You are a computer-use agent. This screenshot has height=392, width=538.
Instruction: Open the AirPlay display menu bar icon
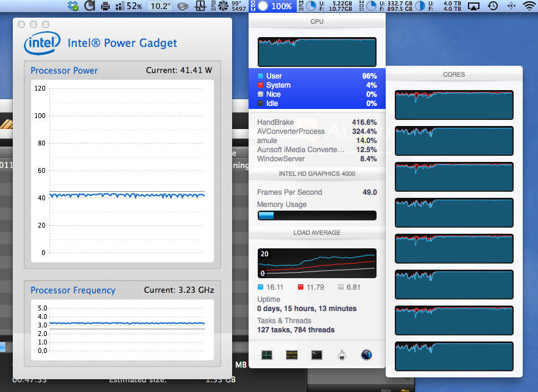point(473,6)
